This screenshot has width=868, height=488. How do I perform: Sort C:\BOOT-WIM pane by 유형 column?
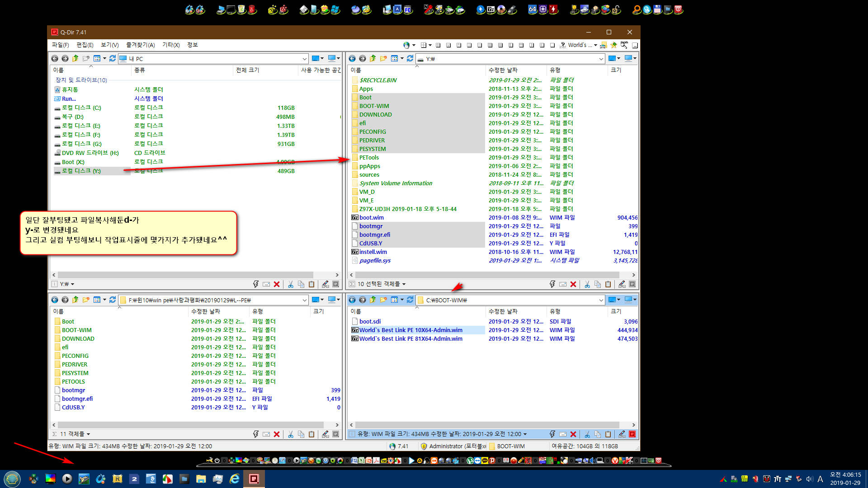[x=577, y=311]
